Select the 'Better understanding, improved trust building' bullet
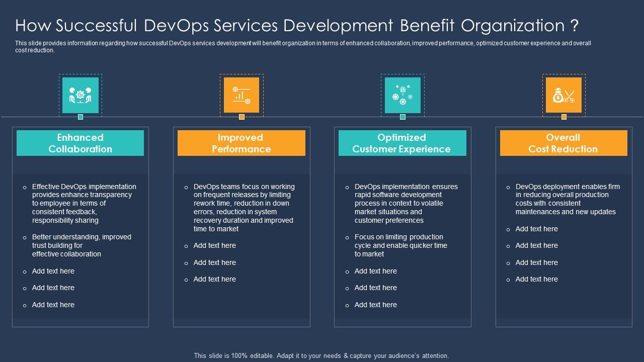Screen dimensions: 644x362 tap(82, 245)
